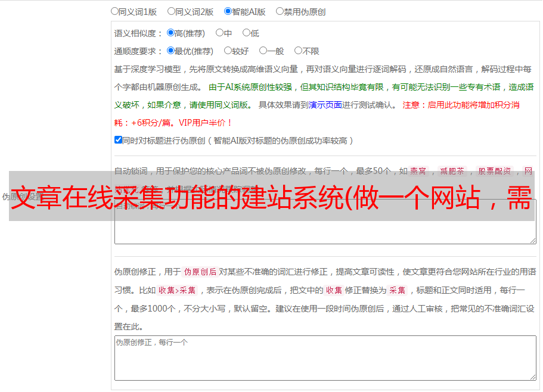Click the VIP用户半价 red notice text
This screenshot has height=392, width=543.
[x=205, y=123]
